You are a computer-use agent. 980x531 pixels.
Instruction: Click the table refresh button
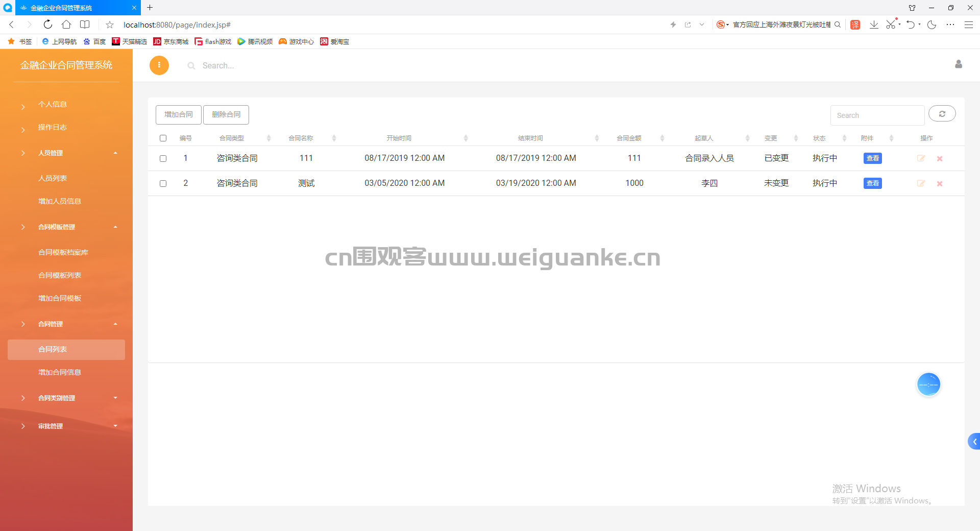(x=942, y=114)
